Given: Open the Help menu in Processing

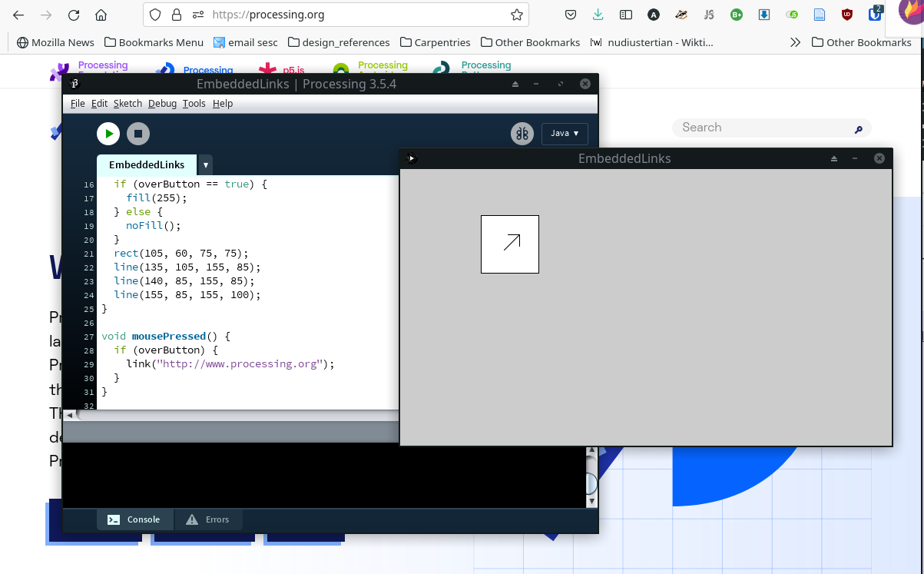Looking at the screenshot, I should [223, 104].
